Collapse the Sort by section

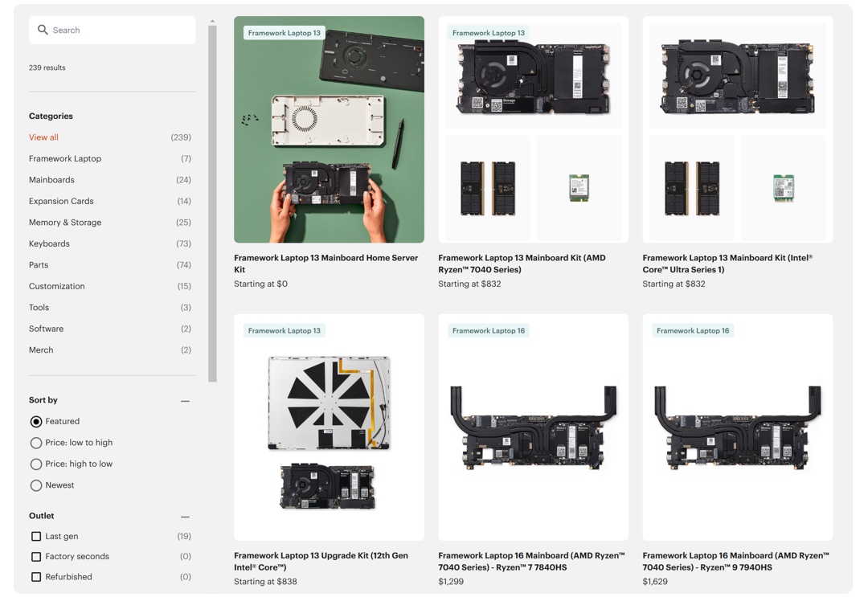[186, 401]
